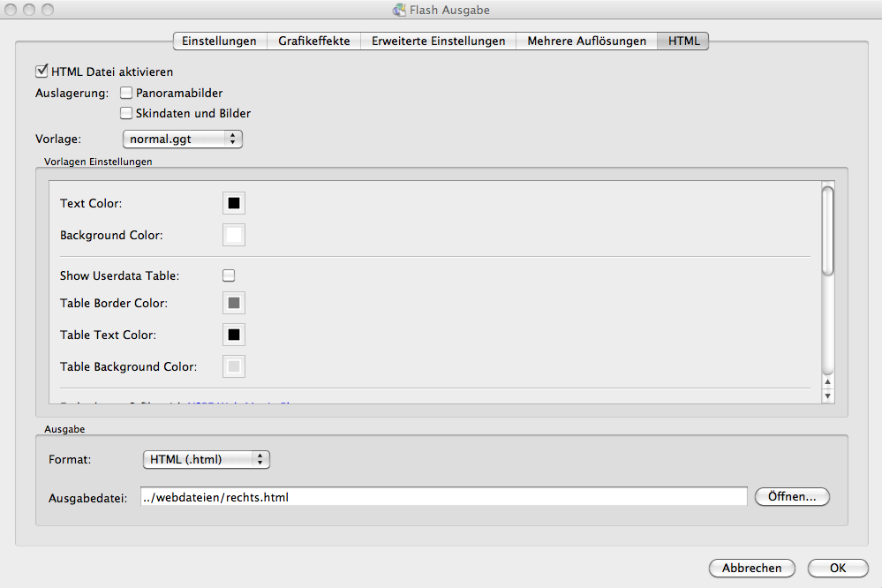
Task: Click the Ausgabedatei path field
Action: 441,497
